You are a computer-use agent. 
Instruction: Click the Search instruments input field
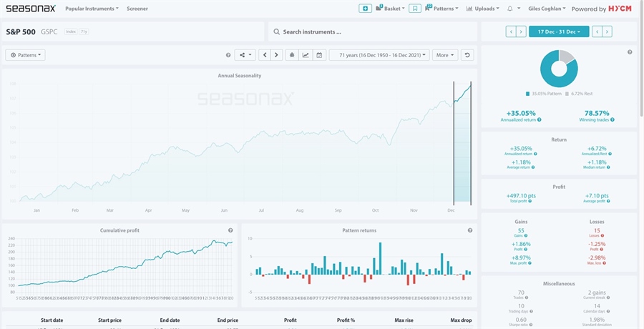click(x=373, y=31)
